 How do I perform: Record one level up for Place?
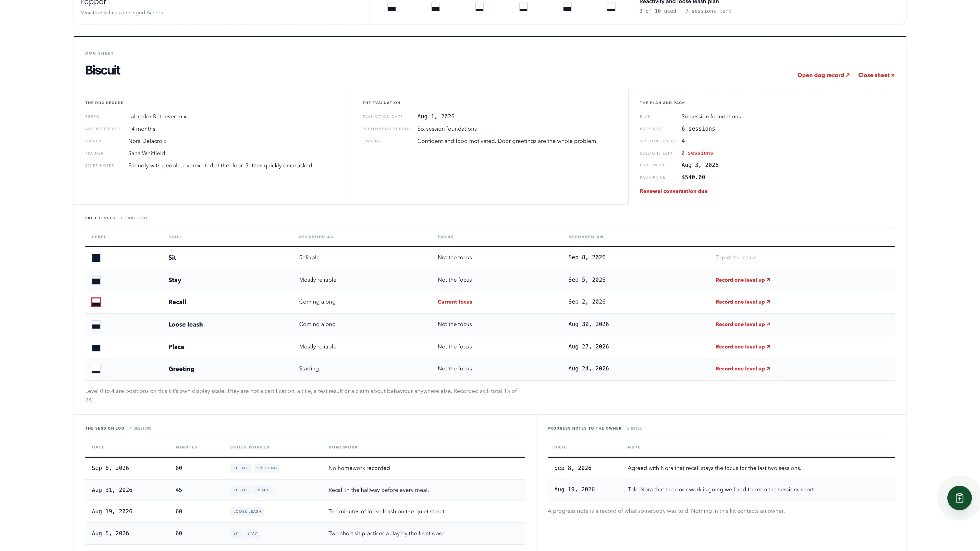pos(743,347)
